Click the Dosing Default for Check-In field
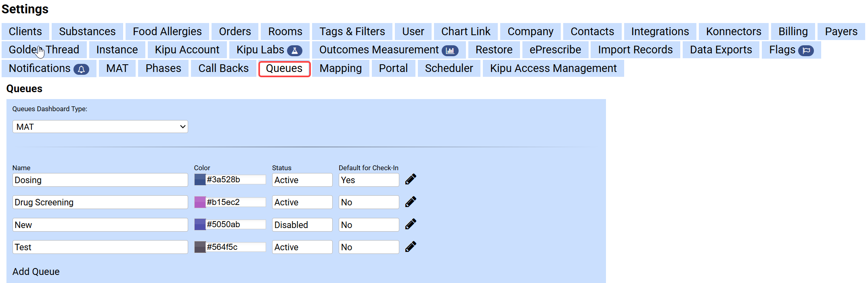Viewport: 868px width, 283px height. 369,180
